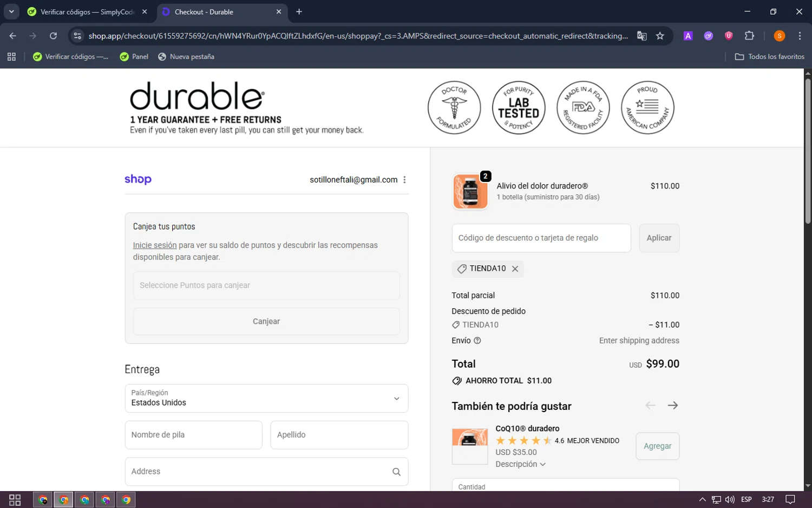Select the Checkout - Durable tab
This screenshot has height=508, width=812.
221,12
